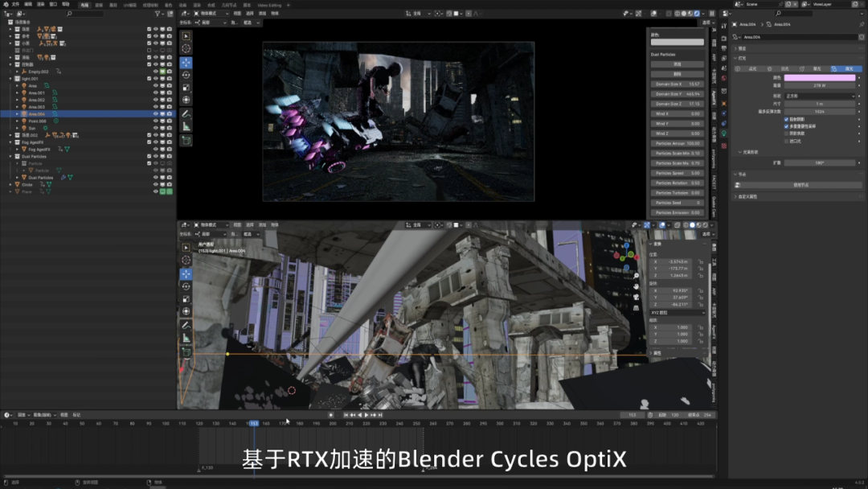Collapse the beam shape subpanel
Screen dimensions: 868x489
click(740, 152)
